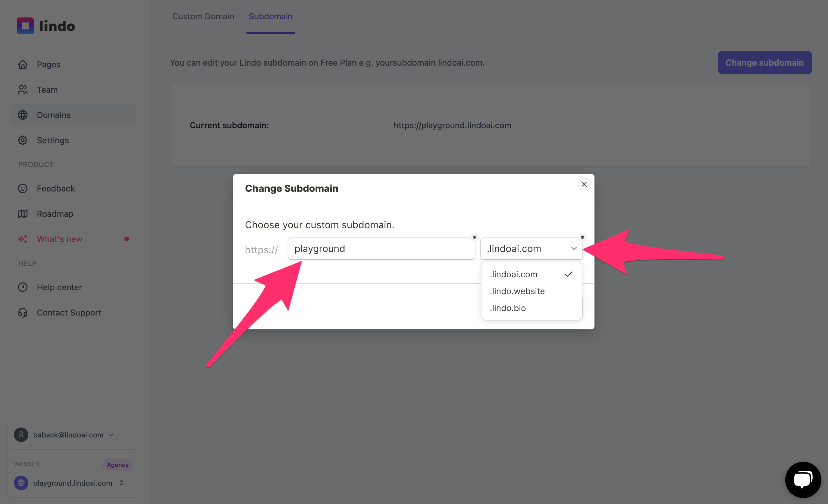828x504 pixels.
Task: Click the Feedback smiley icon
Action: point(23,188)
